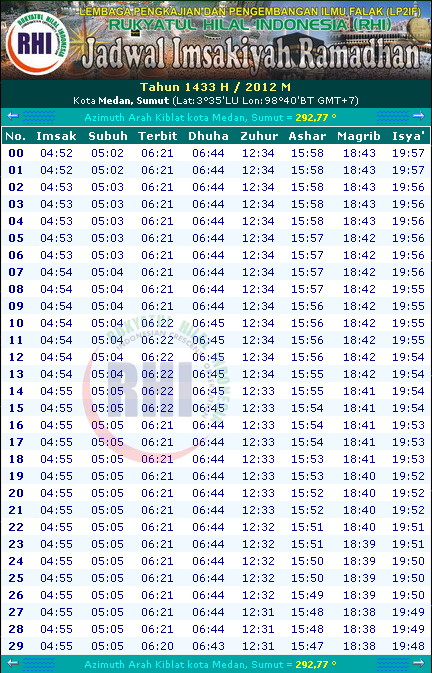Click the Ashar time 15:56 in row 09

[307, 306]
